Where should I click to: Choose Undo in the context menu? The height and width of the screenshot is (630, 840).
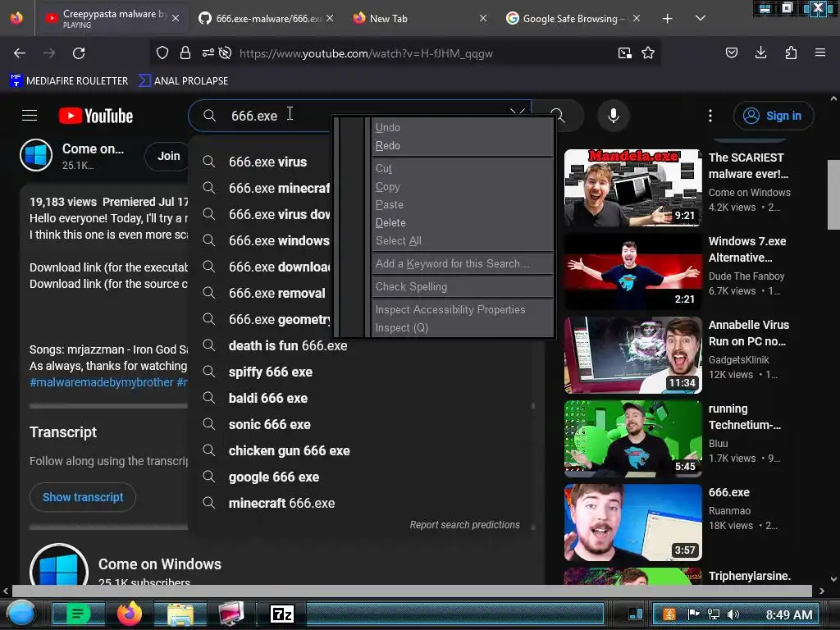(x=462, y=127)
